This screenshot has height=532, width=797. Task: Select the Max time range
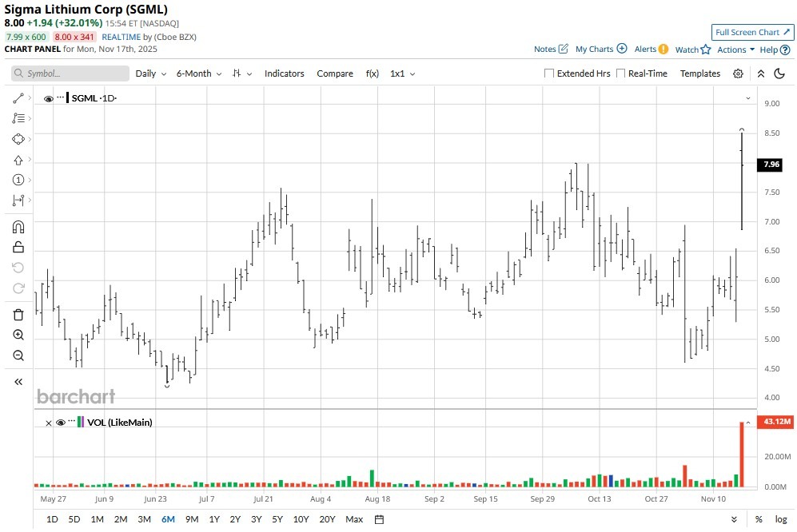pyautogui.click(x=354, y=519)
